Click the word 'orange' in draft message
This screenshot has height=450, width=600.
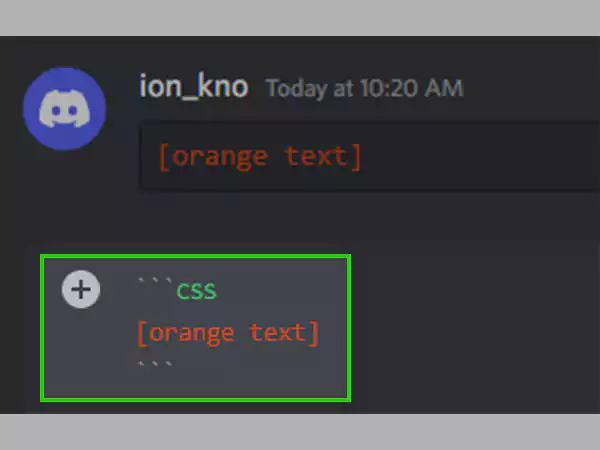click(x=191, y=333)
